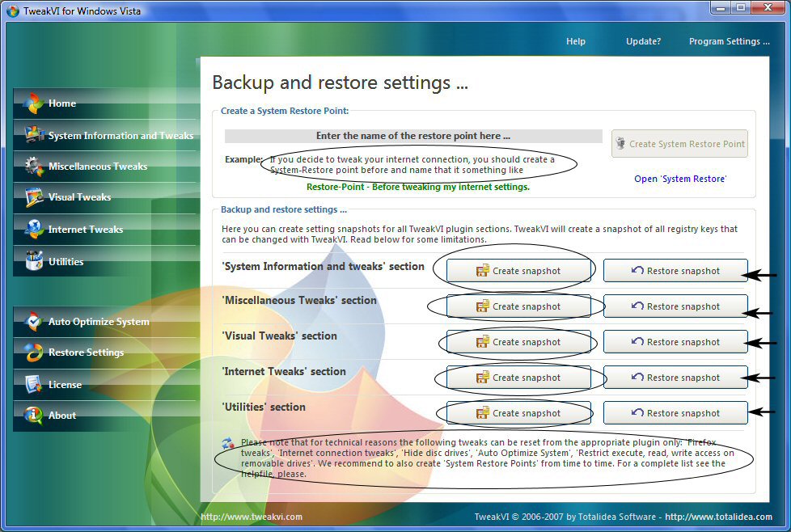Click the Internet Tweaks globe icon

coord(34,229)
